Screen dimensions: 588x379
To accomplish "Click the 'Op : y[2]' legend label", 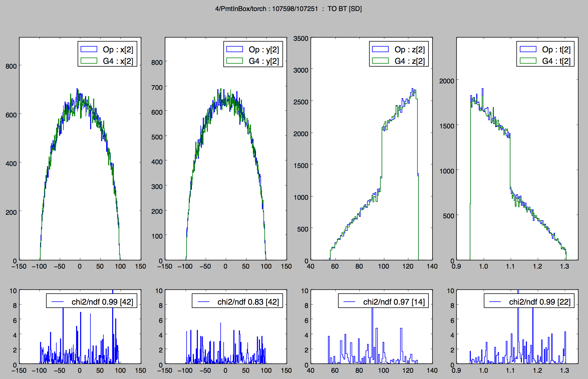I will [264, 49].
